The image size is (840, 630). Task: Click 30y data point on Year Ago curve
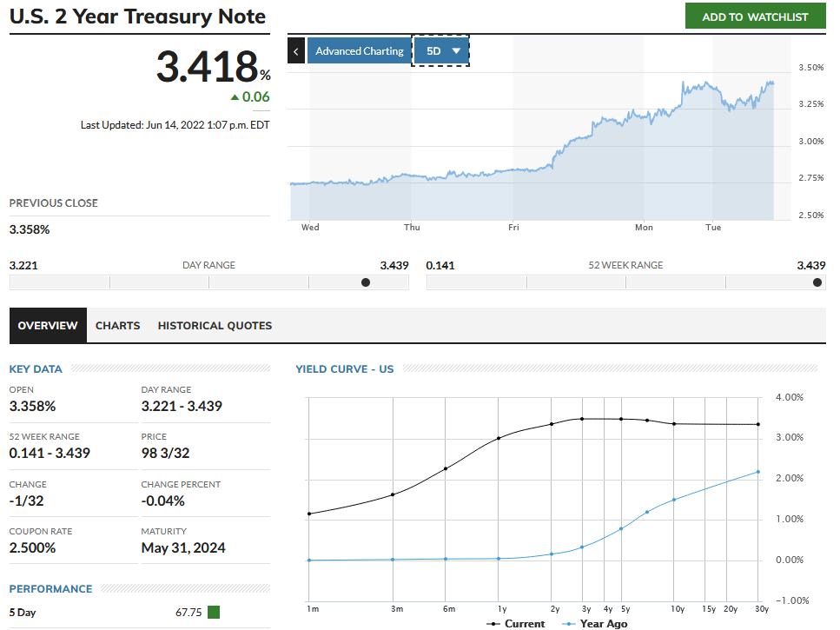pyautogui.click(x=758, y=472)
